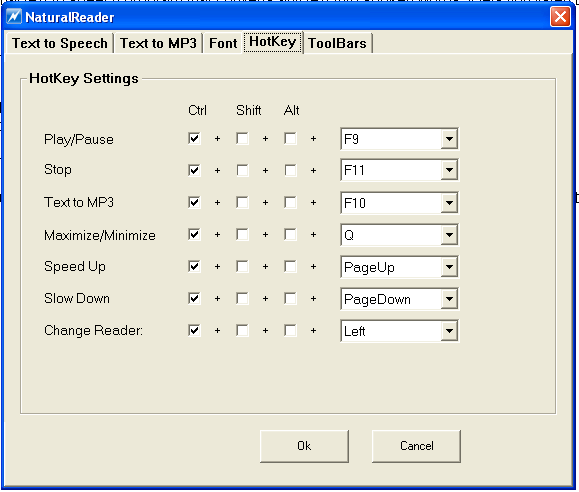579x492 pixels.
Task: Open the Text to MP3 key dropdown F10
Action: pyautogui.click(x=449, y=203)
